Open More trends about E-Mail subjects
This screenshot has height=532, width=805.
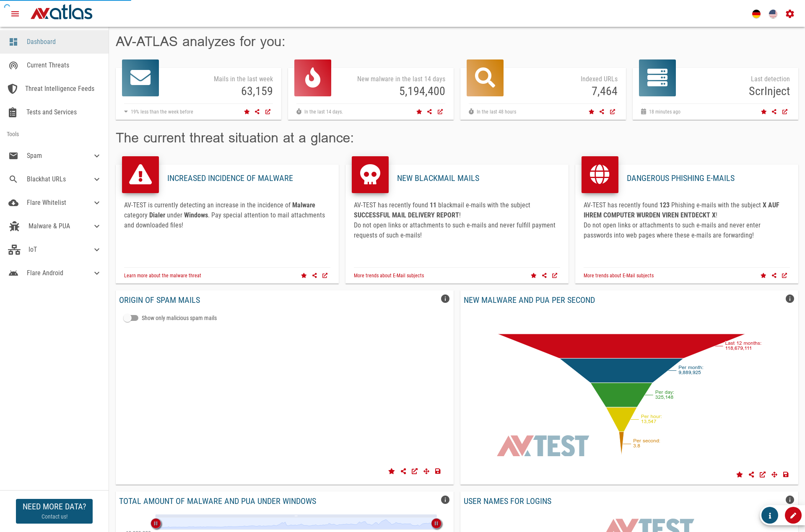coord(389,276)
